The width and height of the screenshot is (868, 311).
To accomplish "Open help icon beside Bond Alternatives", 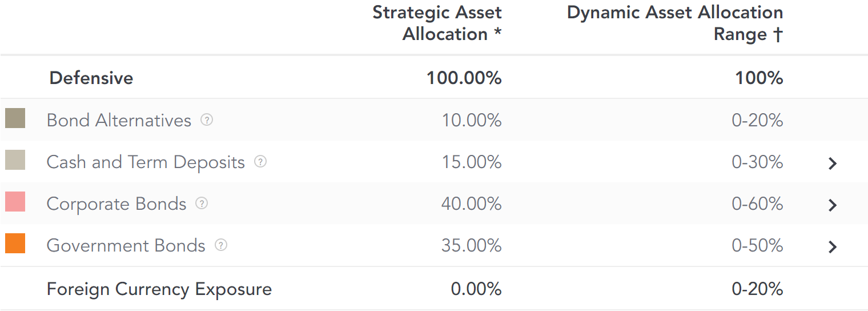I will pos(207,120).
